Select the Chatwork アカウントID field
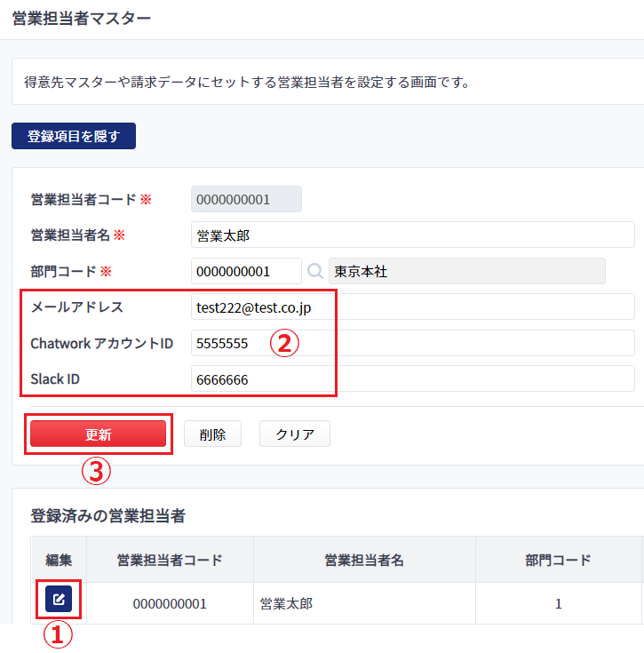 tap(413, 343)
